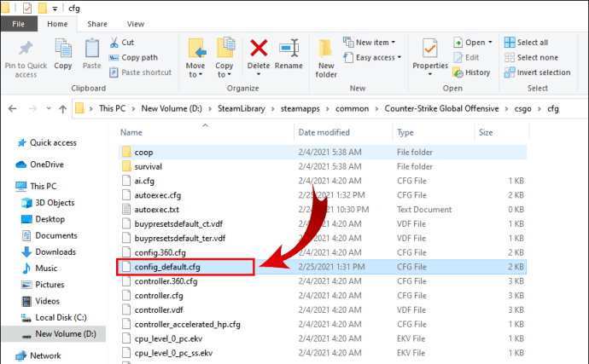
Task: Click Edit in Open group
Action: 466,57
